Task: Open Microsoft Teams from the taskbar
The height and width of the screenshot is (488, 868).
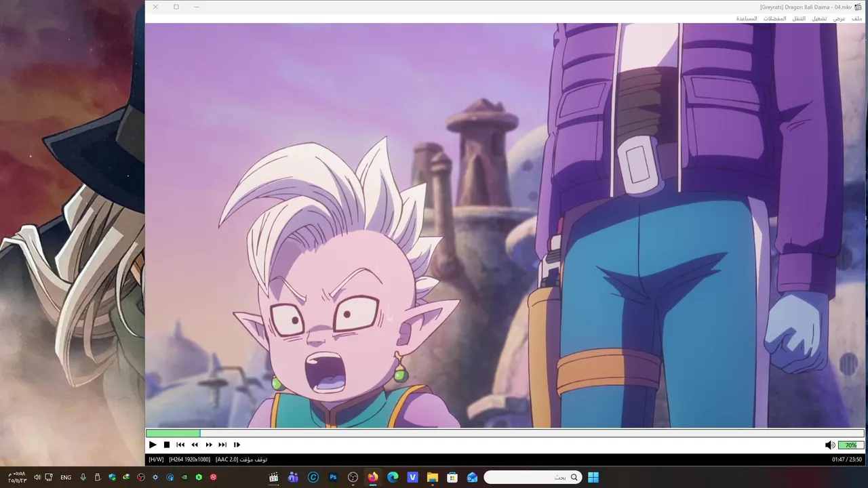Action: coord(293,477)
